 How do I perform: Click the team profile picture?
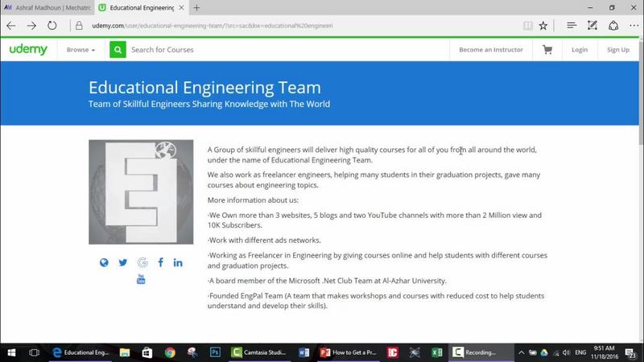tap(141, 191)
